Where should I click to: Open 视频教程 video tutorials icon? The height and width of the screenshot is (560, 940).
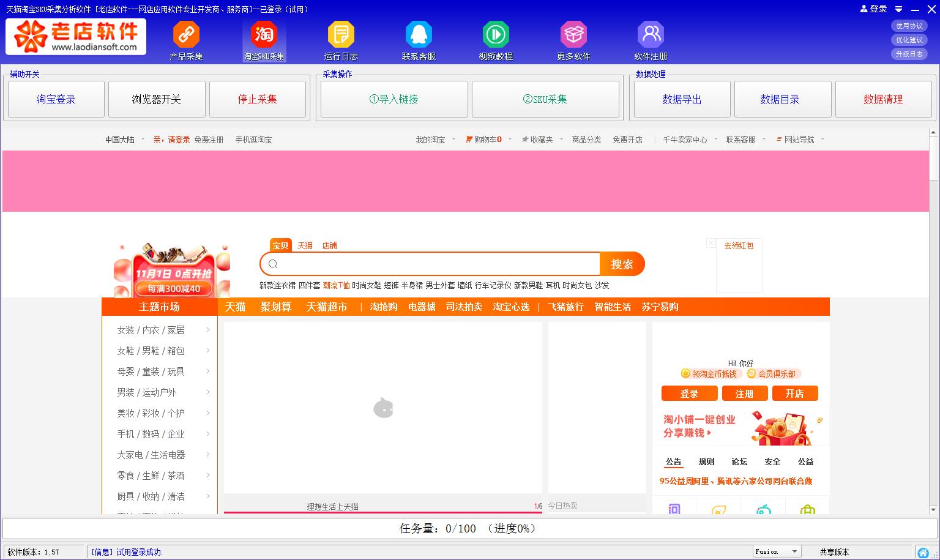click(495, 39)
